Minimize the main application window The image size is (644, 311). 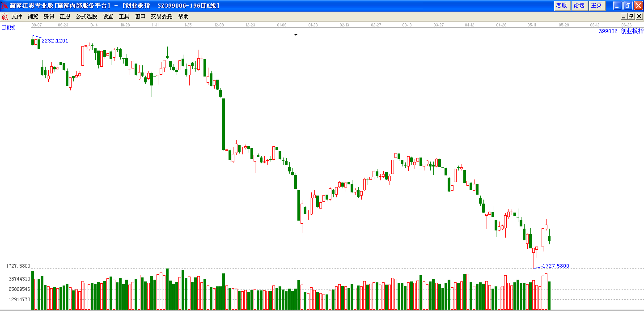pos(617,5)
